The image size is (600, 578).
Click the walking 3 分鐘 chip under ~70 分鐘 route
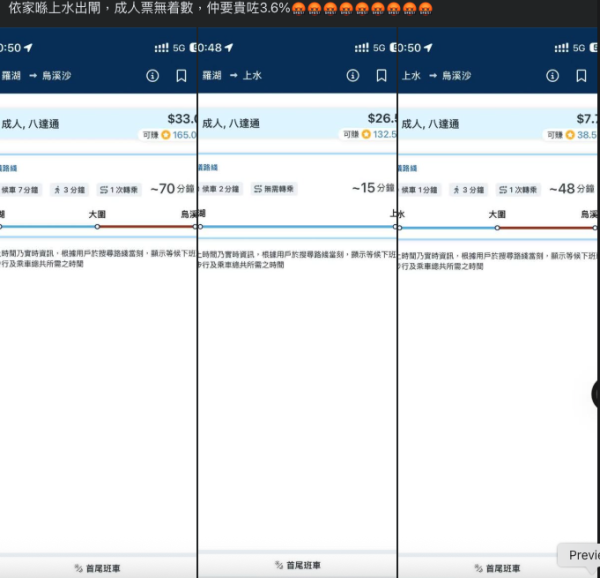click(x=69, y=190)
